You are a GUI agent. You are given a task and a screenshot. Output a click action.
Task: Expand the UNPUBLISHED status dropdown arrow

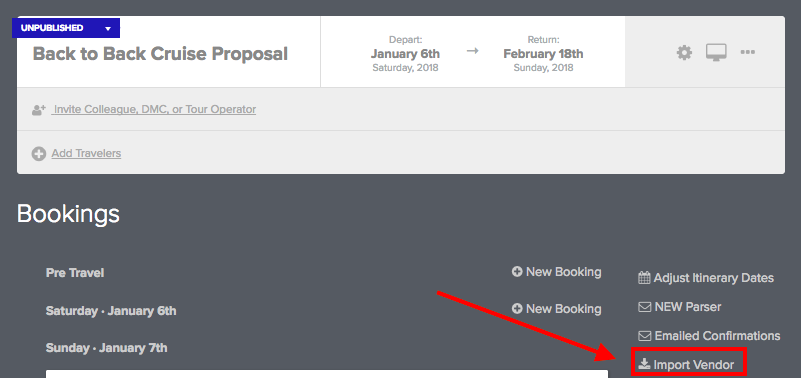tap(108, 29)
